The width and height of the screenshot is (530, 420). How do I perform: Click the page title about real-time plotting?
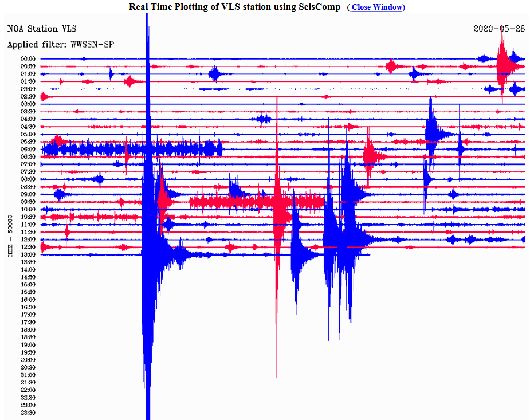[234, 7]
